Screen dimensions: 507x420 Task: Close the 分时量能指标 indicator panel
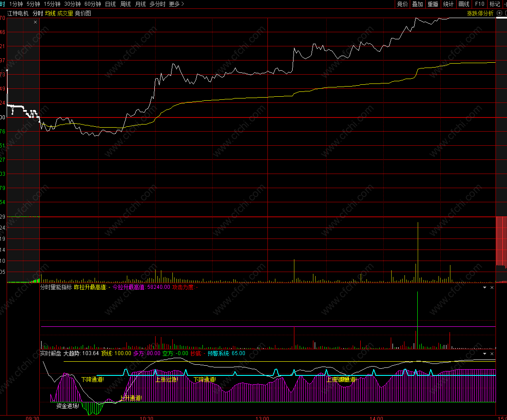(x=492, y=287)
